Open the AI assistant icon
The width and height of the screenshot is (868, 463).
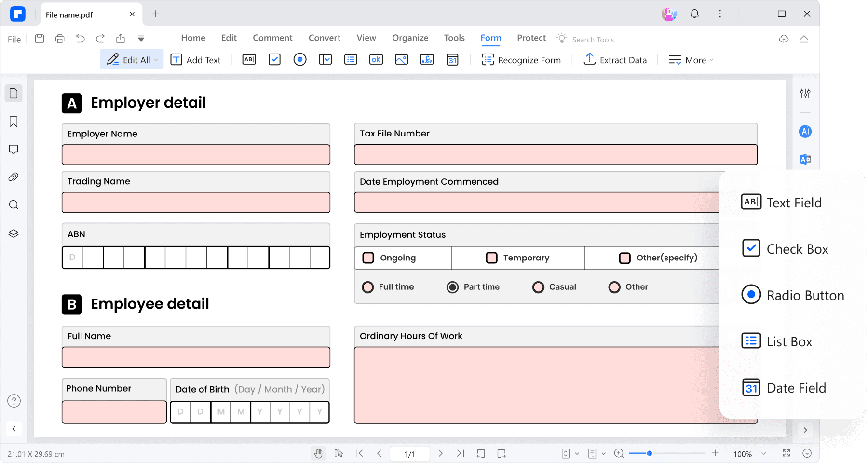coord(805,131)
